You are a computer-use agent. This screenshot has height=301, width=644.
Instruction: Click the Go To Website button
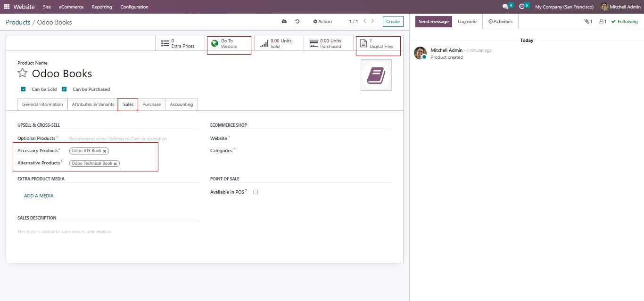(x=229, y=44)
